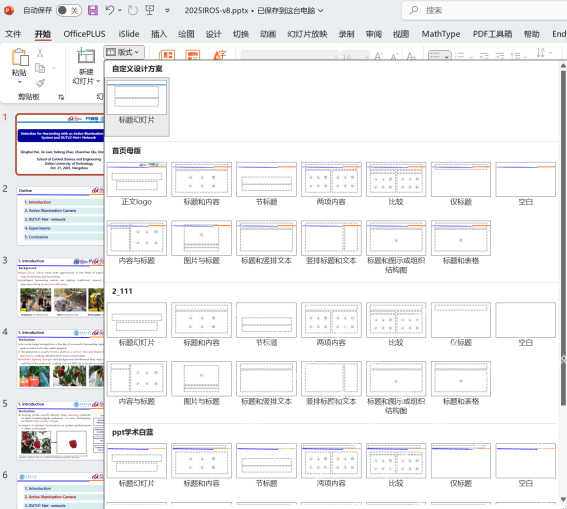Click the Redo icon

(133, 10)
